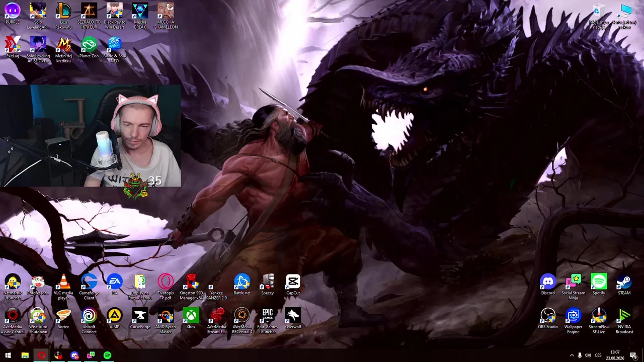Image resolution: width=644 pixels, height=362 pixels.
Task: Open the League of Legends shortcut Ližu Rakovinu
Action: point(63,16)
